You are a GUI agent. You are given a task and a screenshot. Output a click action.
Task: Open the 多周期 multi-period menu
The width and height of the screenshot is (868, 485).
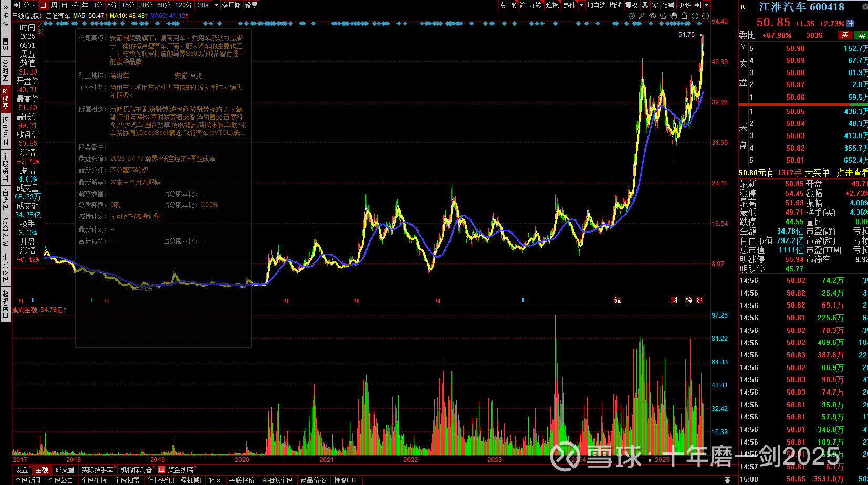click(231, 5)
